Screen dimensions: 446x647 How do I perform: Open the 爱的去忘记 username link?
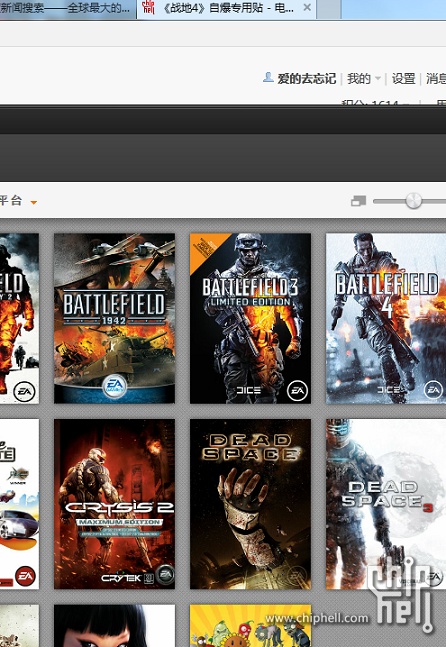point(307,78)
